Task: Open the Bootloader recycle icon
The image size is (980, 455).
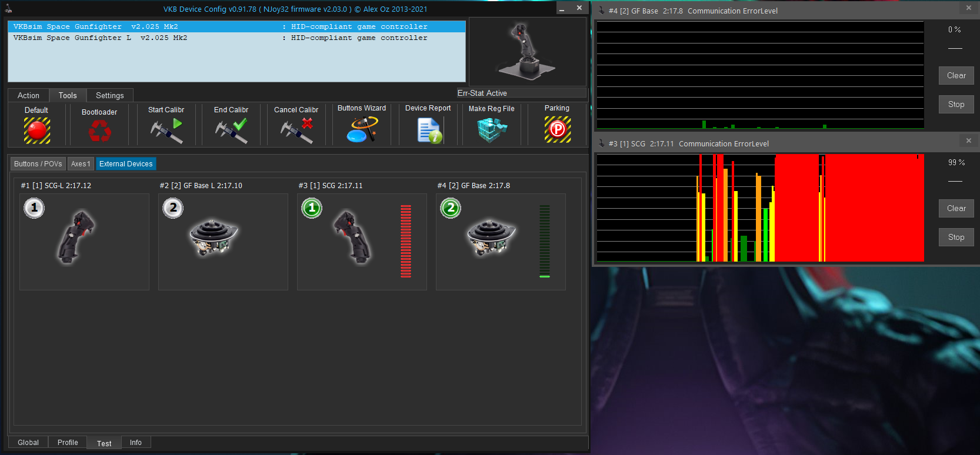Action: coord(99,131)
